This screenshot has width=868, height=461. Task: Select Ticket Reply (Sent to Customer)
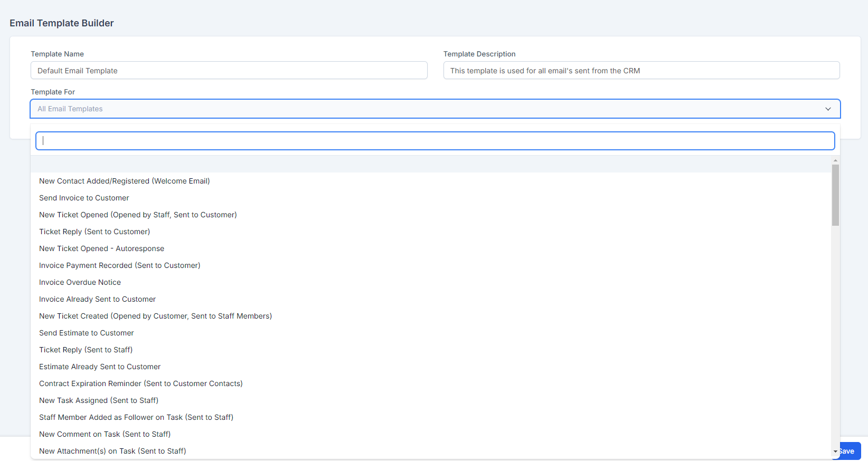(x=95, y=232)
